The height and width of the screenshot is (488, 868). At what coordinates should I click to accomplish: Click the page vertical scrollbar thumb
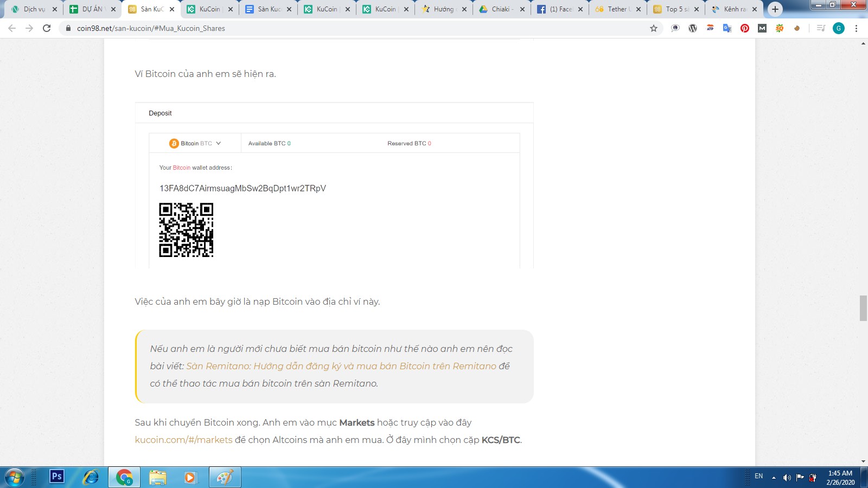click(x=863, y=308)
